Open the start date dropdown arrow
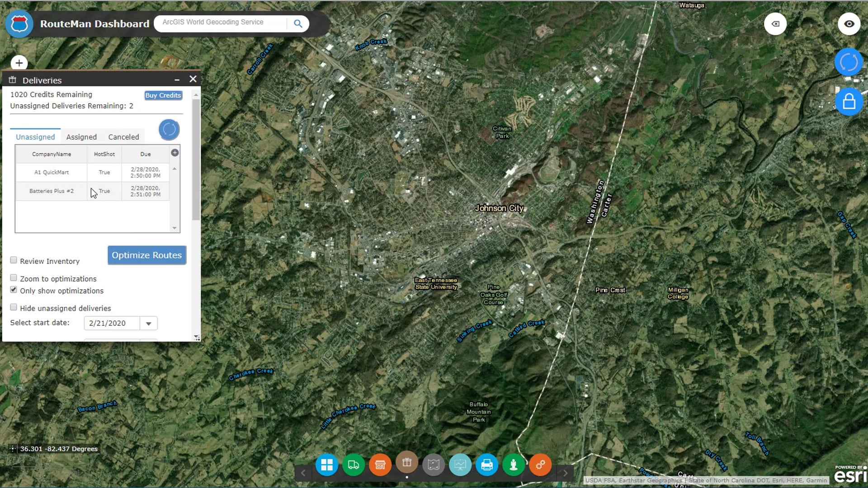The width and height of the screenshot is (868, 488). (x=148, y=324)
